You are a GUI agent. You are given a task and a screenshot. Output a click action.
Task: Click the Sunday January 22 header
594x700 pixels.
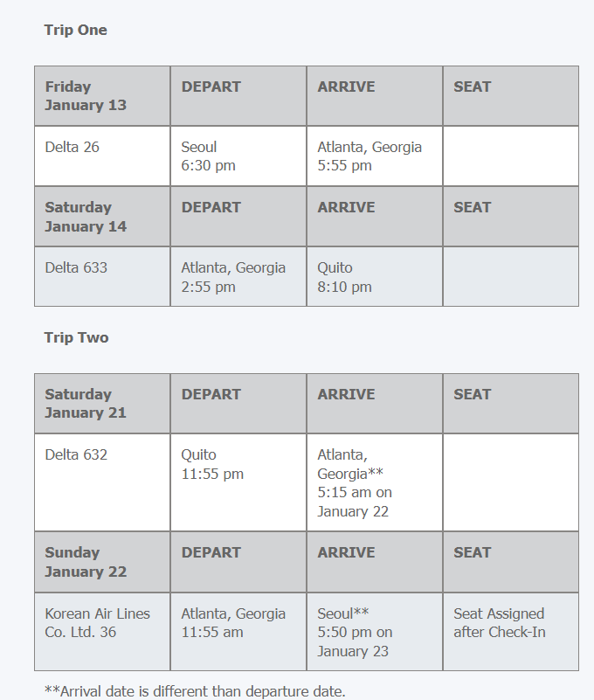point(86,562)
